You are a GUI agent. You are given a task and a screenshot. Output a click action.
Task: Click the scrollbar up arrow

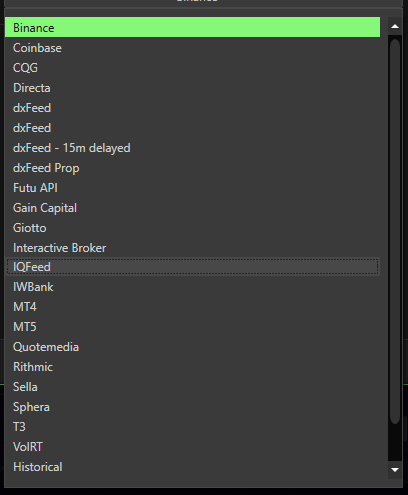click(395, 26)
